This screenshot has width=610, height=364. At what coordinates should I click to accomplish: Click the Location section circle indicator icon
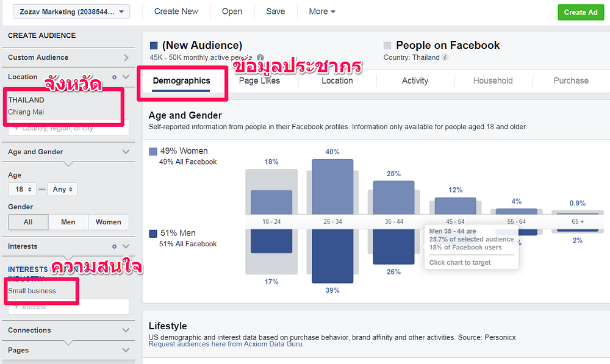point(115,77)
